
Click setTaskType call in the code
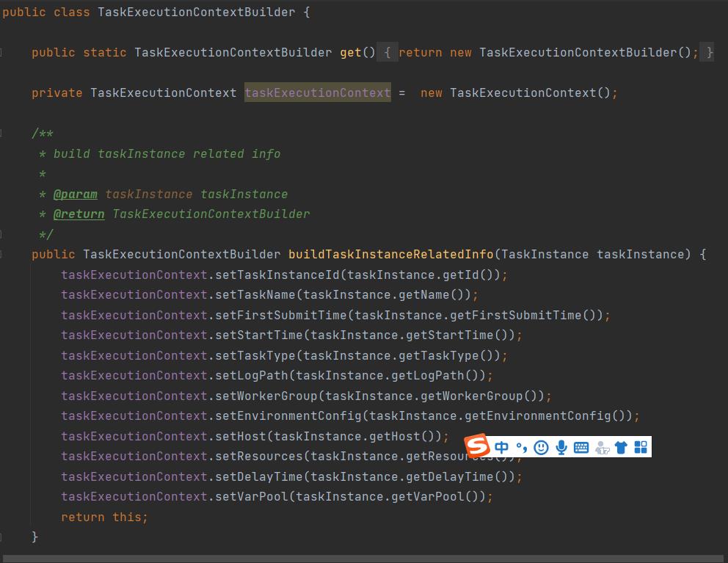coord(255,356)
